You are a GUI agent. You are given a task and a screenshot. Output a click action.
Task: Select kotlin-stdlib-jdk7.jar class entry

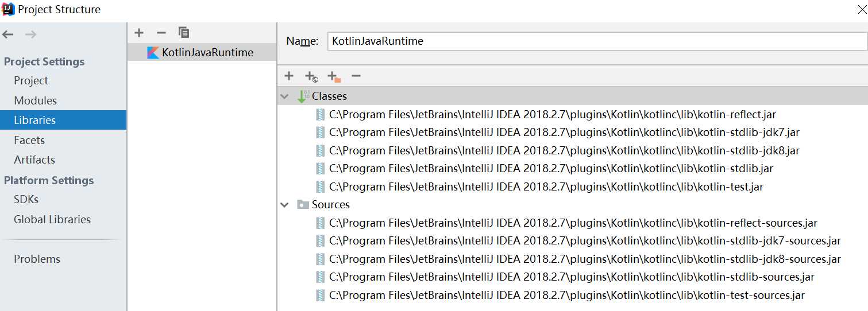coord(564,133)
